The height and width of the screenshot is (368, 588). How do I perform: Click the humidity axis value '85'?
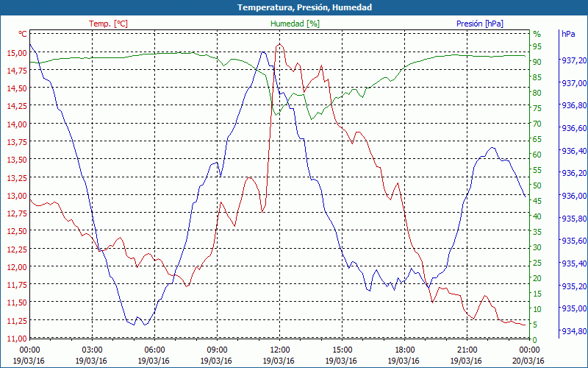[537, 77]
